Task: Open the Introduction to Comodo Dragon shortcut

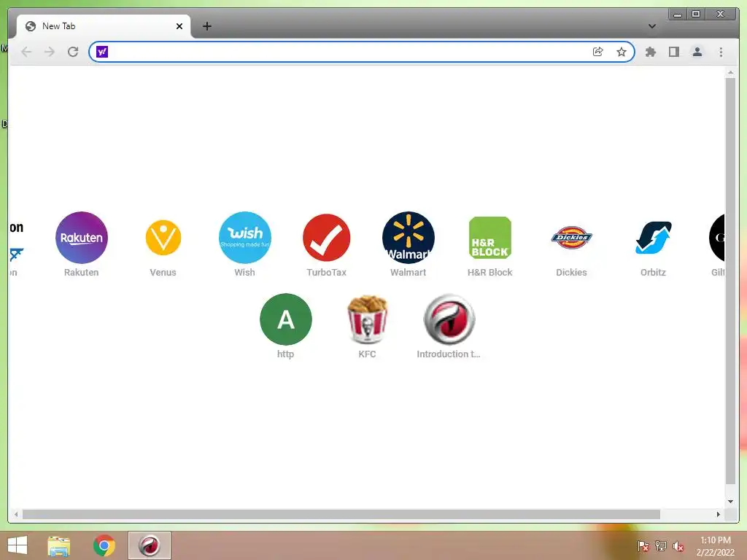Action: pos(449,319)
